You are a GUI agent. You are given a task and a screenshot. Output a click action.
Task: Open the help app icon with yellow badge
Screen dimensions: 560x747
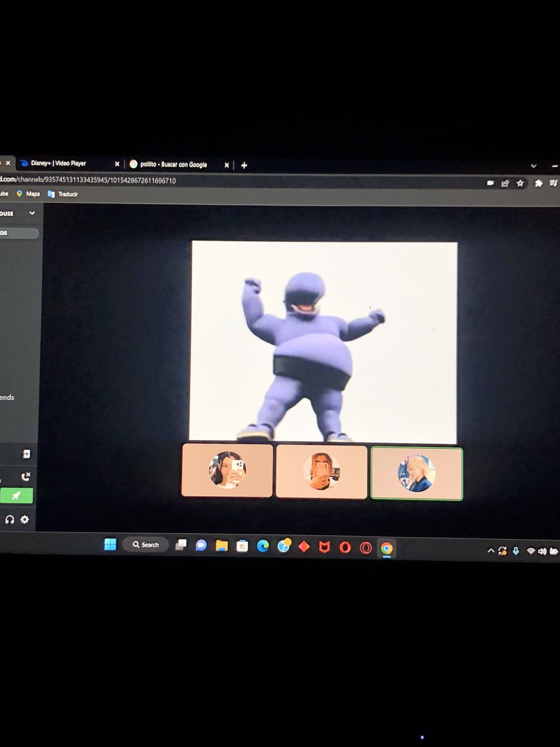284,547
